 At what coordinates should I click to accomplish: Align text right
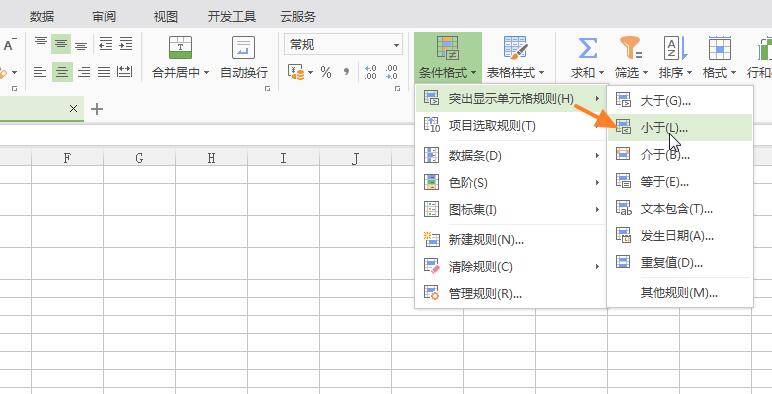84,72
